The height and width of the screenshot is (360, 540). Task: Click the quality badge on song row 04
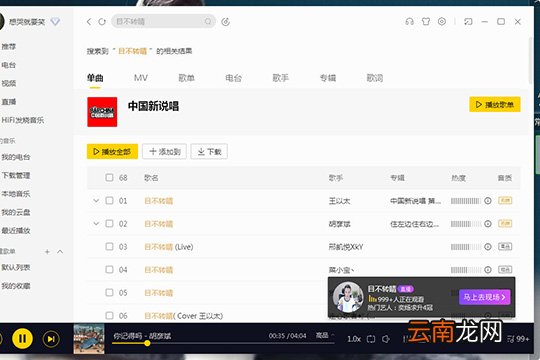[x=505, y=269]
